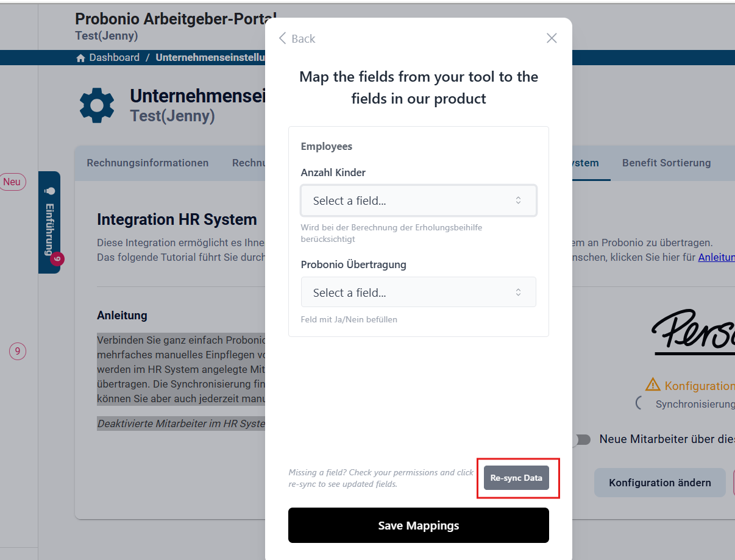
Task: Click the Konfiguration ändern button
Action: pyautogui.click(x=660, y=483)
